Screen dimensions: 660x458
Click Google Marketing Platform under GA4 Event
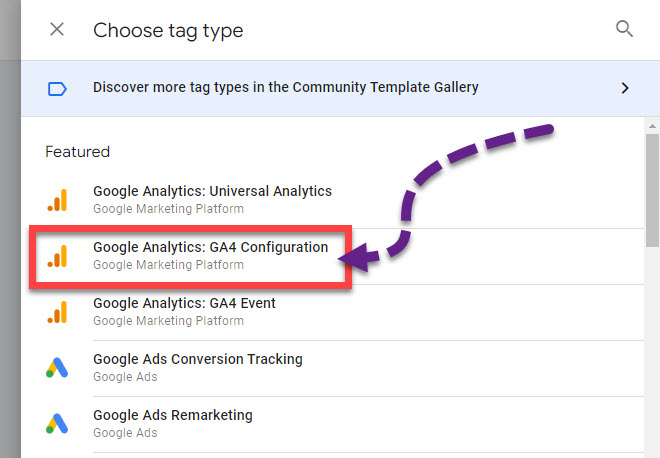click(x=168, y=321)
